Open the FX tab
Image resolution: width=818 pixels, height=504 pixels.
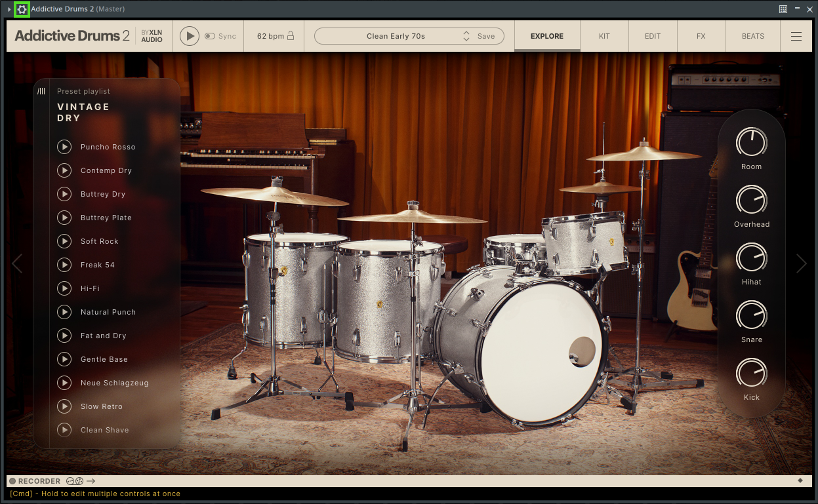click(x=701, y=36)
